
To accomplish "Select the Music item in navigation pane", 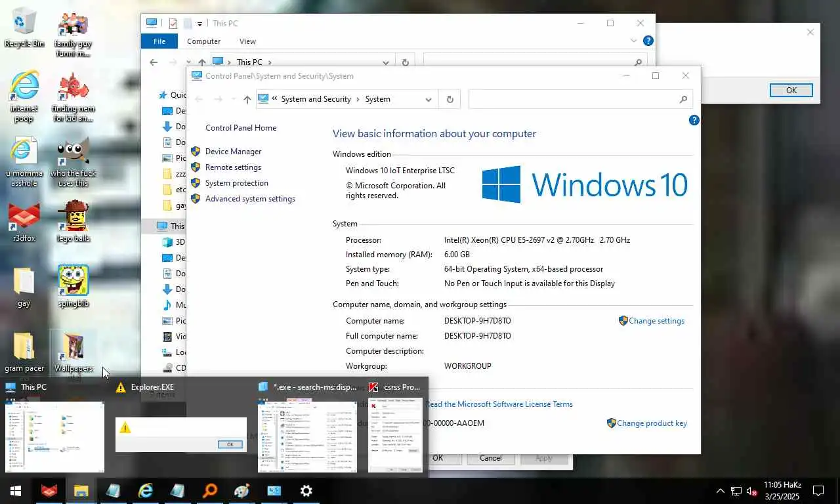I will 174,305.
